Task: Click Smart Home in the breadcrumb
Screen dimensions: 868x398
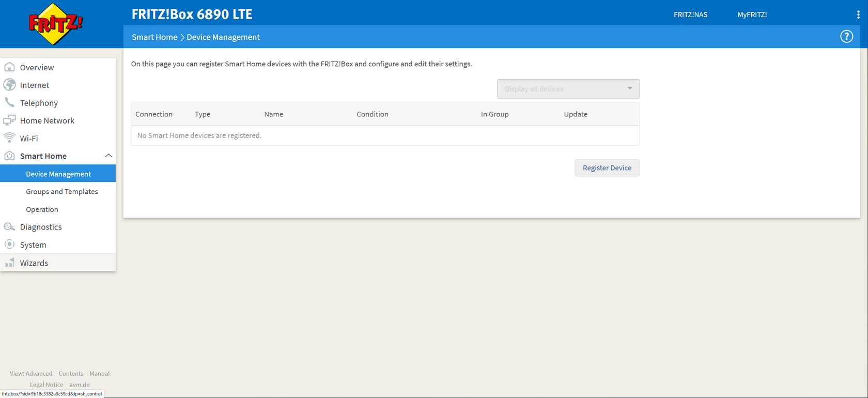Action: (154, 37)
